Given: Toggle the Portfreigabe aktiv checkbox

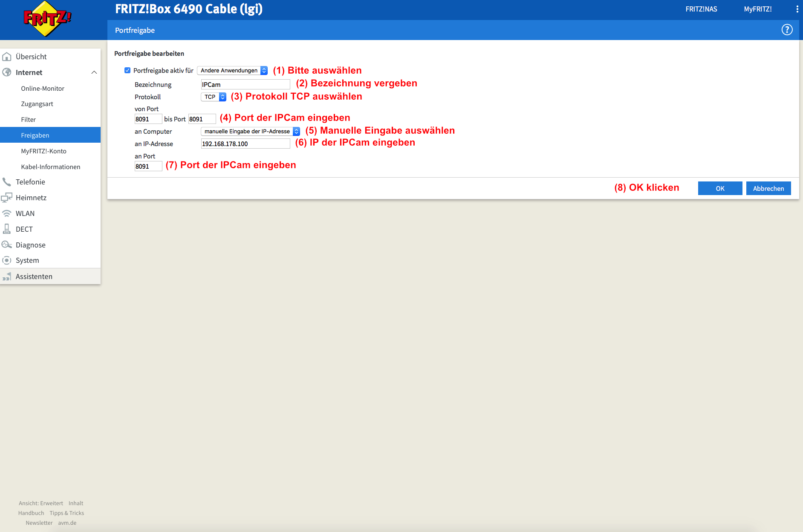Looking at the screenshot, I should 127,70.
